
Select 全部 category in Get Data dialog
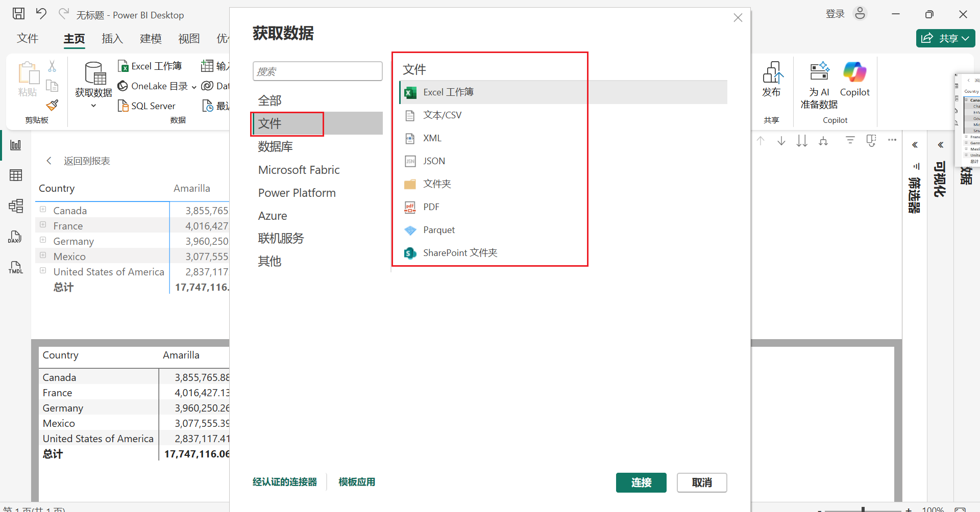click(x=317, y=100)
